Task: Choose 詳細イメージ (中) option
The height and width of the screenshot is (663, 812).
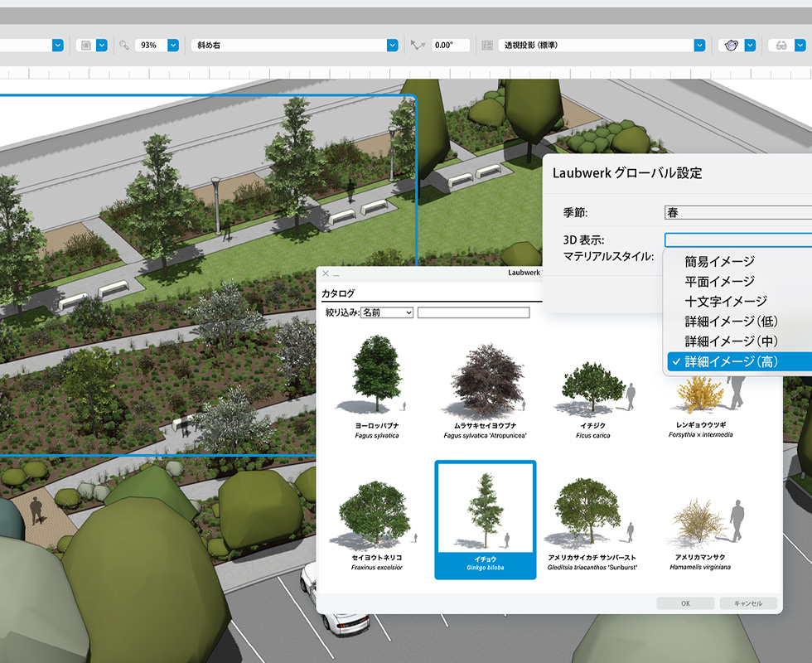Action: click(731, 341)
